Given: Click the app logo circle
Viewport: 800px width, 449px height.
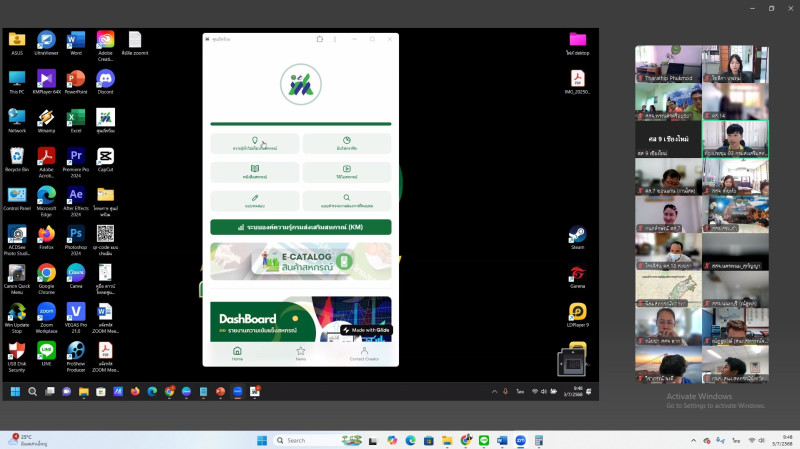Looking at the screenshot, I should pos(301,85).
